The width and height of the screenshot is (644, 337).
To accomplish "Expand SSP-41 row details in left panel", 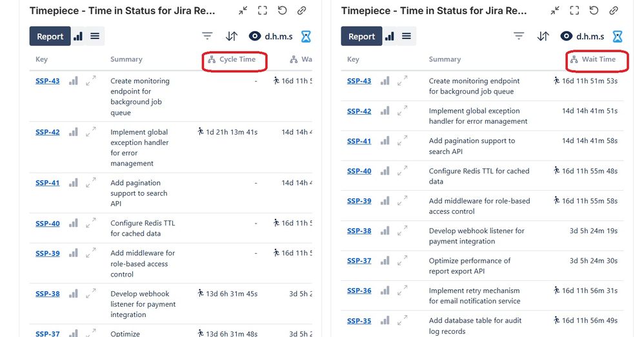I will (91, 182).
